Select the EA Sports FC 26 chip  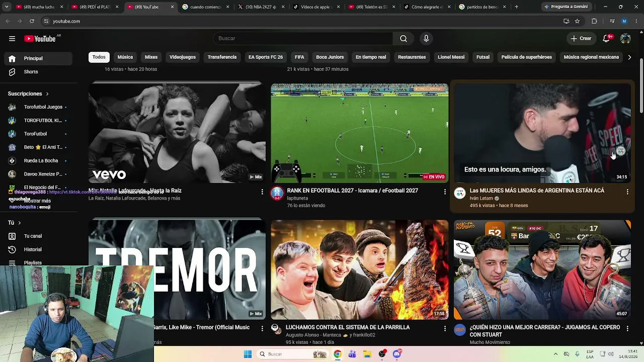click(266, 57)
